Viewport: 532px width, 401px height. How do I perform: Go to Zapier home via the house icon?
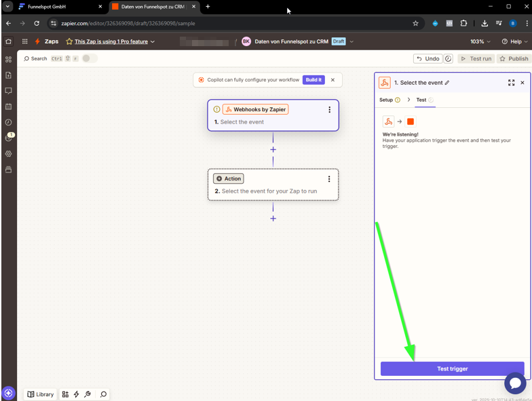(8, 41)
